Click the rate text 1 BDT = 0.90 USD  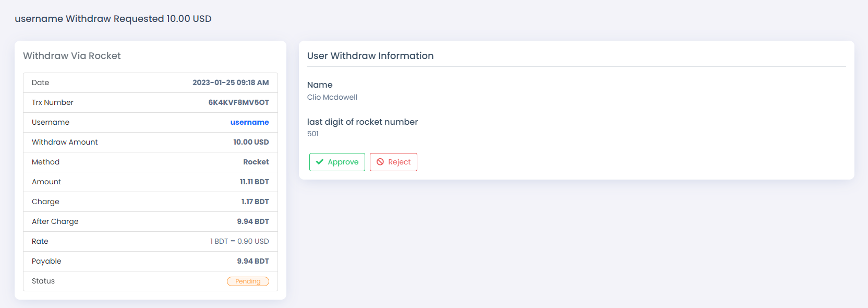[239, 241]
